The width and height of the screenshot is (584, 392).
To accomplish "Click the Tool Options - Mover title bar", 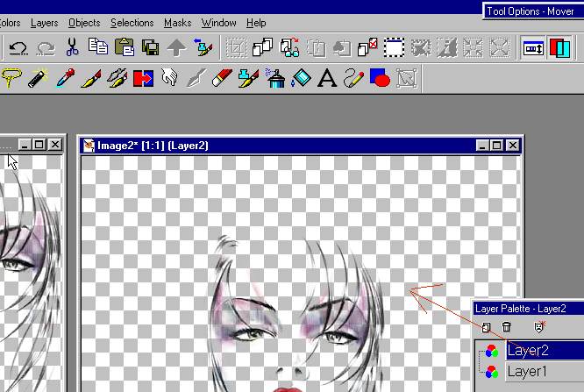I will tap(534, 11).
